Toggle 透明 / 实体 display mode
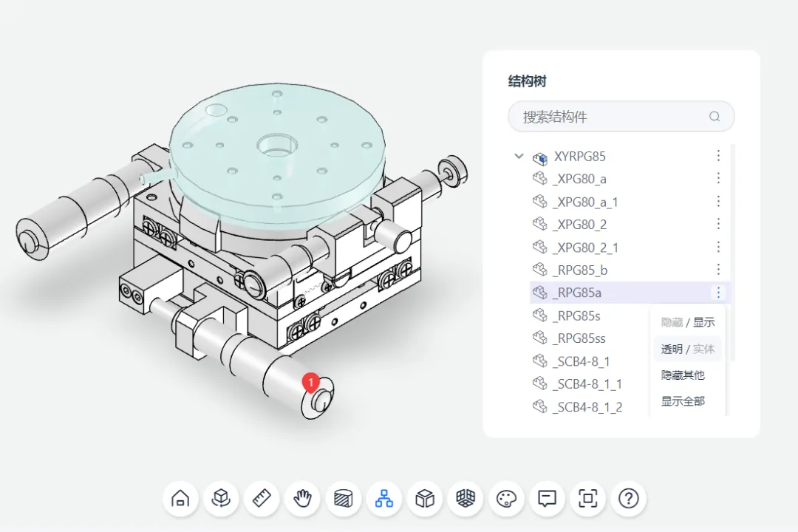798x532 pixels. [x=687, y=349]
